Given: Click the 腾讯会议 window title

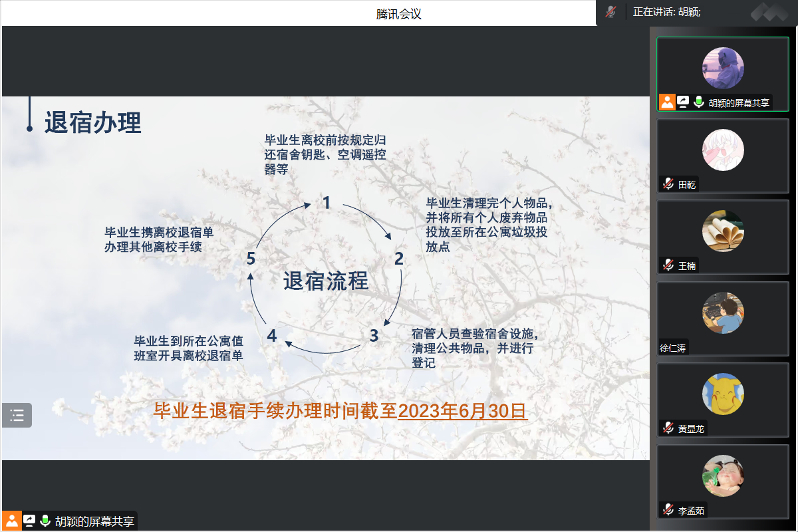Looking at the screenshot, I should click(398, 14).
